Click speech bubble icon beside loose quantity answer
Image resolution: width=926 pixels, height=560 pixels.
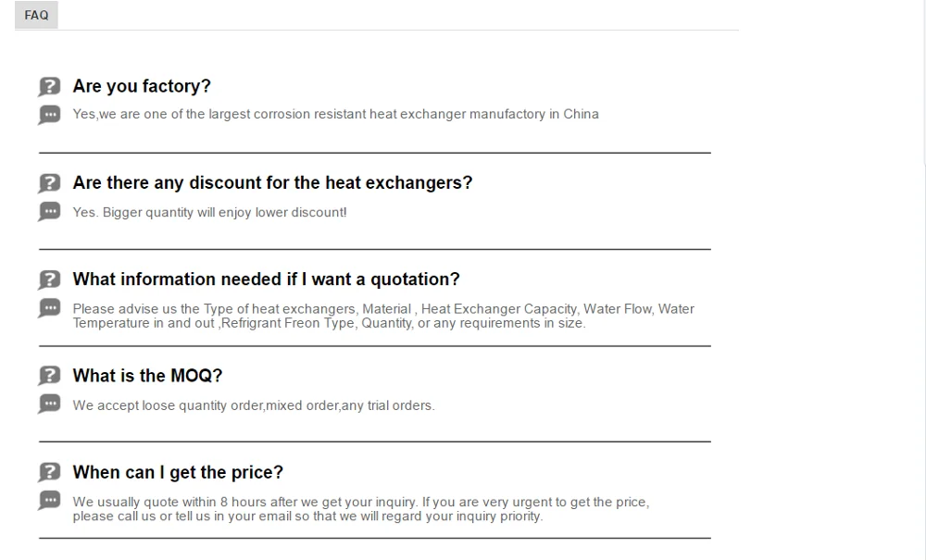click(x=50, y=404)
